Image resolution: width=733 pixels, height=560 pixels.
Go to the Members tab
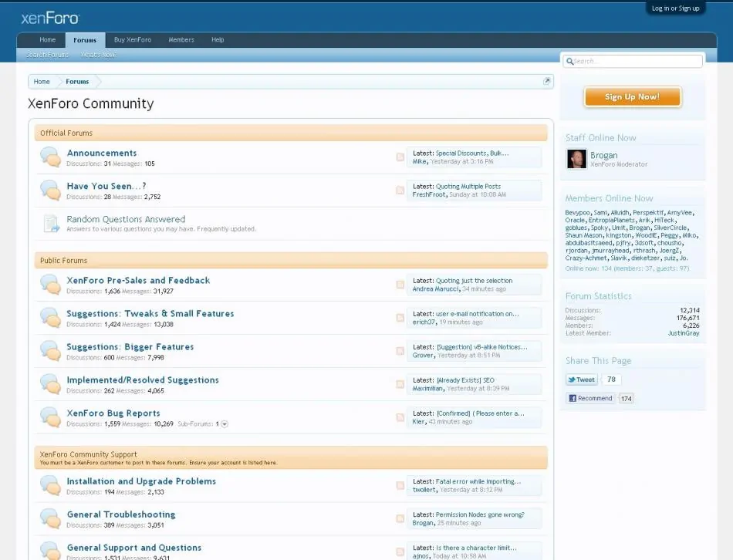pyautogui.click(x=181, y=40)
